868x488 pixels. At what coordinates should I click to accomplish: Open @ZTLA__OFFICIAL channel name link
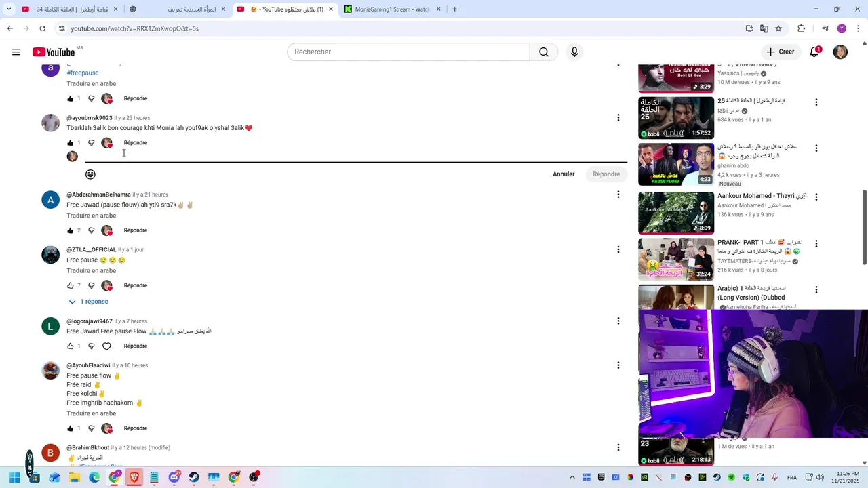(92, 250)
